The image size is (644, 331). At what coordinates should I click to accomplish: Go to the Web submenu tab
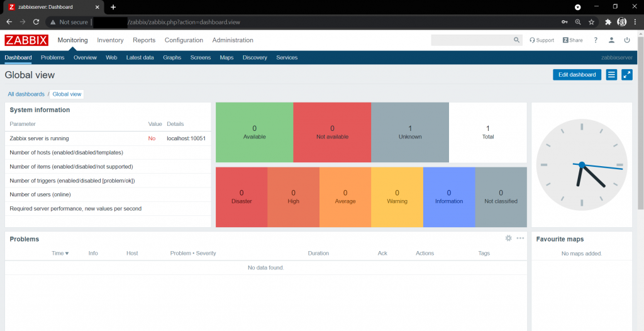pyautogui.click(x=111, y=57)
